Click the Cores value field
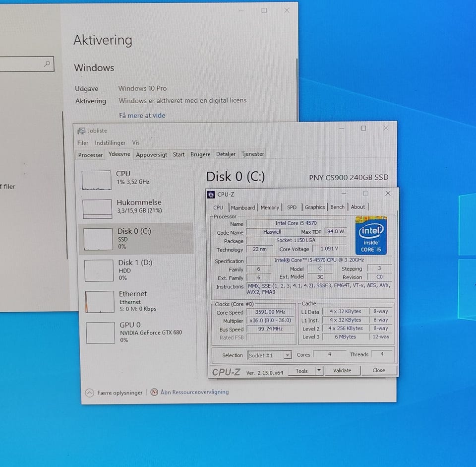This screenshot has height=467, width=476. point(329,354)
